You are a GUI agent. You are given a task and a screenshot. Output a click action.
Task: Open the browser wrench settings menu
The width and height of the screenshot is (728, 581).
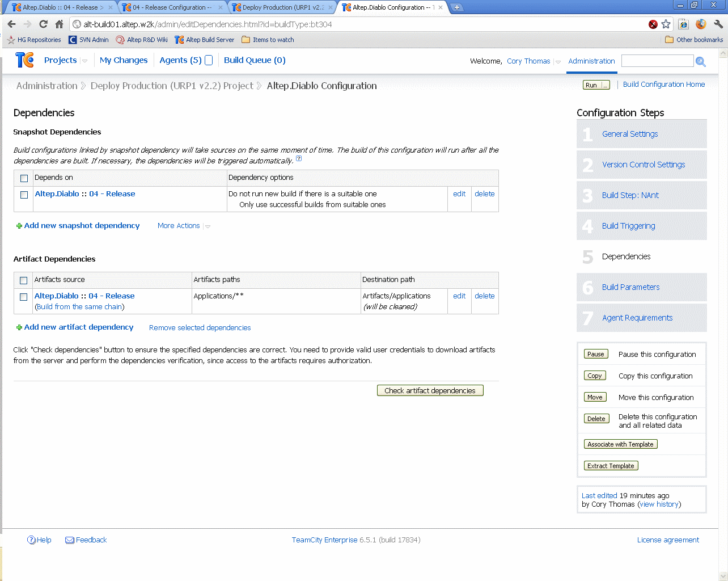[718, 24]
